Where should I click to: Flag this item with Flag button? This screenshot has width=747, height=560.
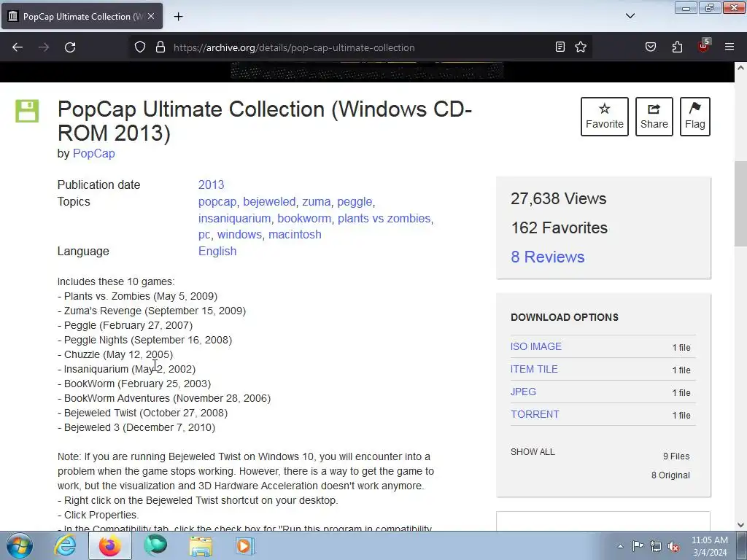point(695,117)
